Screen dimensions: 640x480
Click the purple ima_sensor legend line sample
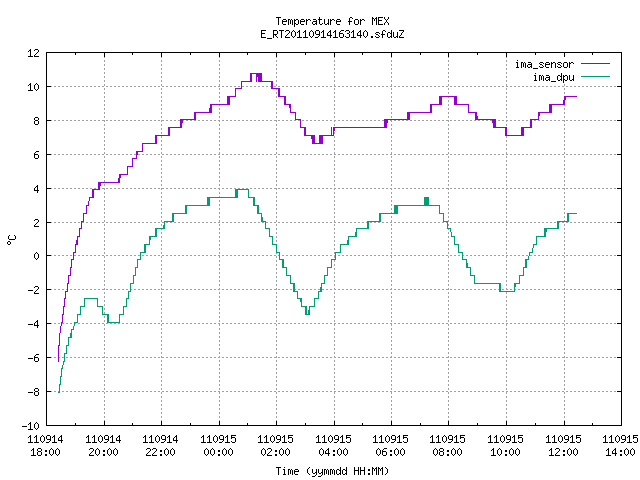click(595, 64)
